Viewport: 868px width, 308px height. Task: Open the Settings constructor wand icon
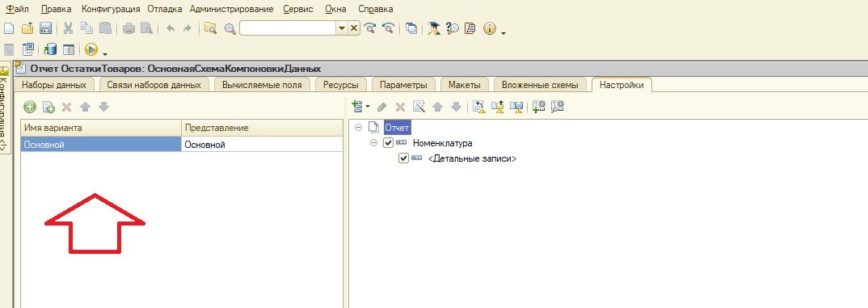coord(419,107)
